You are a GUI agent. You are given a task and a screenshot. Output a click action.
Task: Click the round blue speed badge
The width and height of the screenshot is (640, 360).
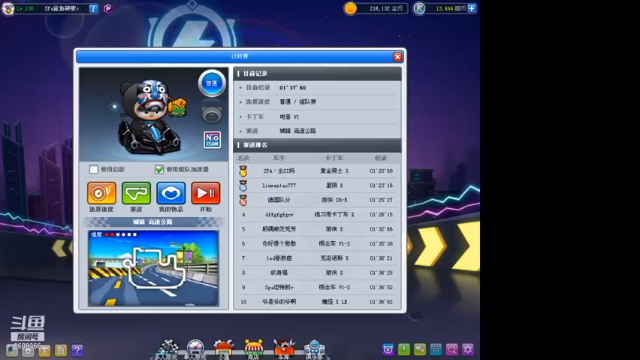[x=211, y=83]
